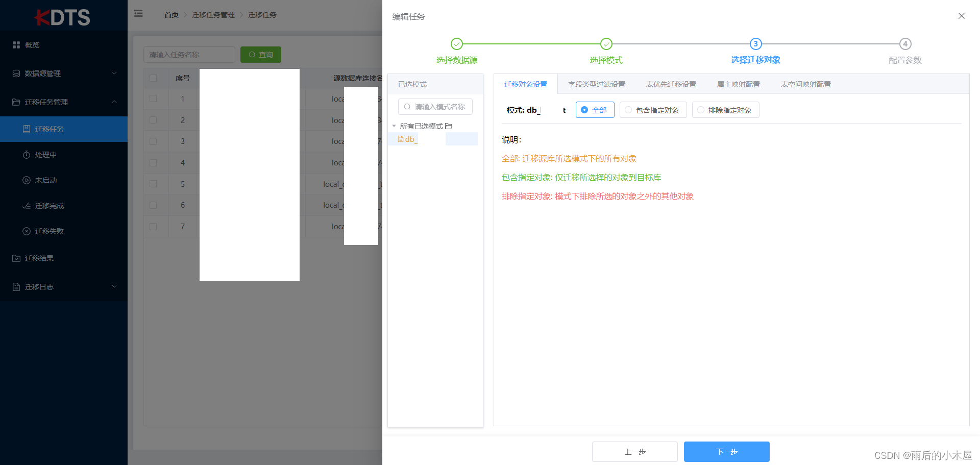The image size is (980, 465).
Task: Select the 排除指定对象 radio option
Action: point(726,110)
